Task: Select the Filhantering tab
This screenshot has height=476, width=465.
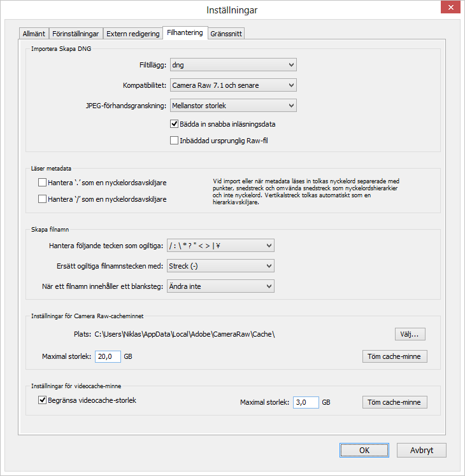Action: coord(185,32)
